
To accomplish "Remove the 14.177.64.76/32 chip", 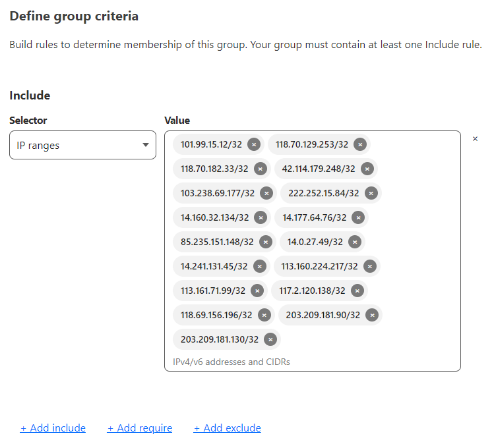I will point(358,217).
